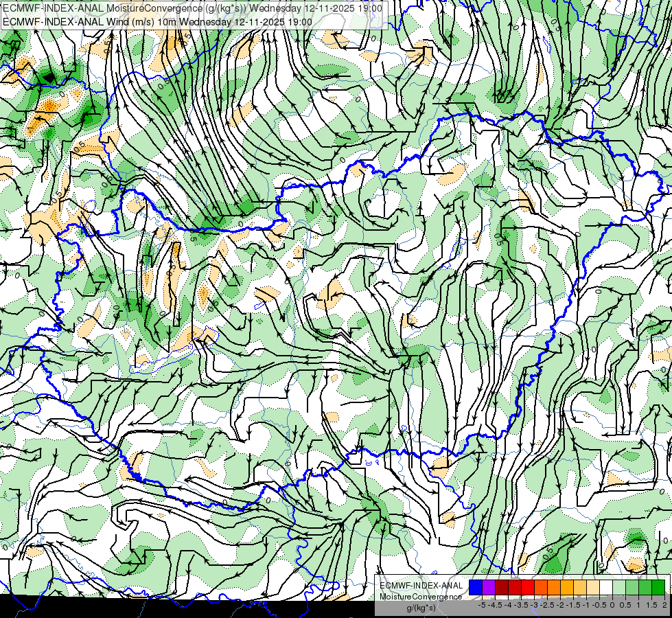Click the legend tick label reading 2
This screenshot has width=672, height=618.
tap(665, 605)
